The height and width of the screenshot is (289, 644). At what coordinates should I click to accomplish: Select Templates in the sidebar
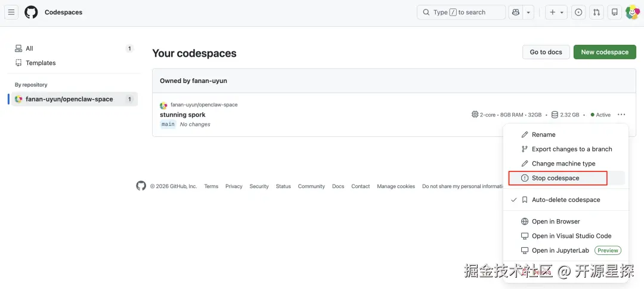tap(41, 63)
